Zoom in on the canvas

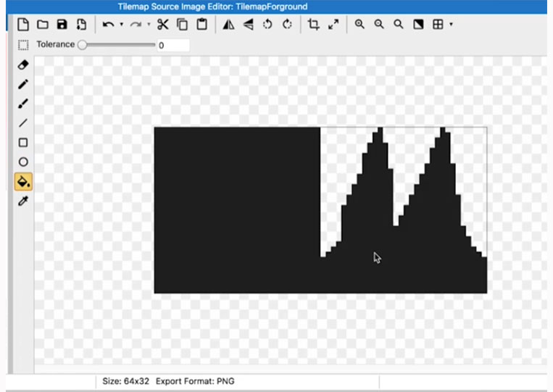point(359,25)
